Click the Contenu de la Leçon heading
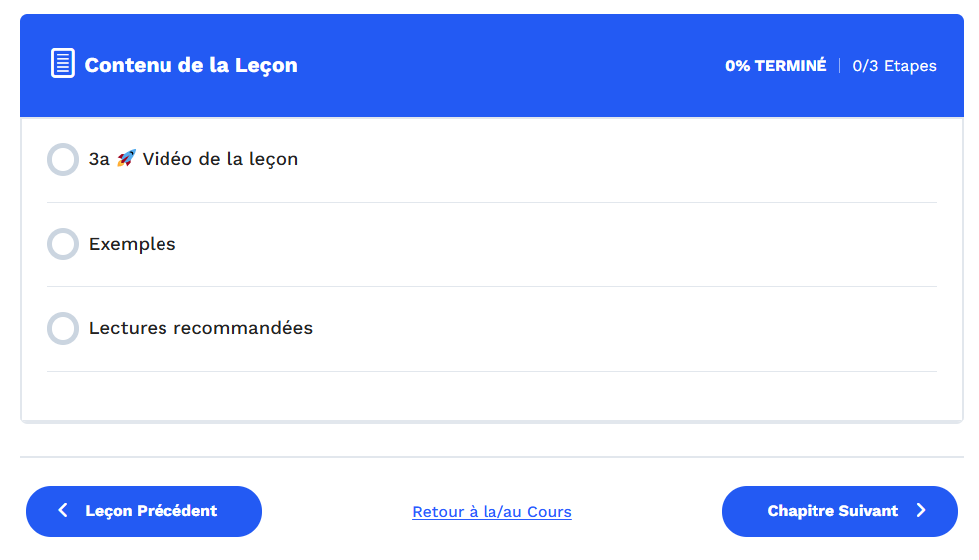Screen dimensions: 979x560 point(191,65)
